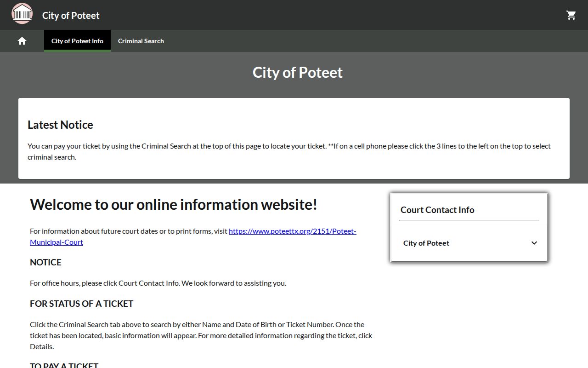Viewport: 588px width, 368px height.
Task: Click the large City of Poteet banner title
Action: pos(298,72)
